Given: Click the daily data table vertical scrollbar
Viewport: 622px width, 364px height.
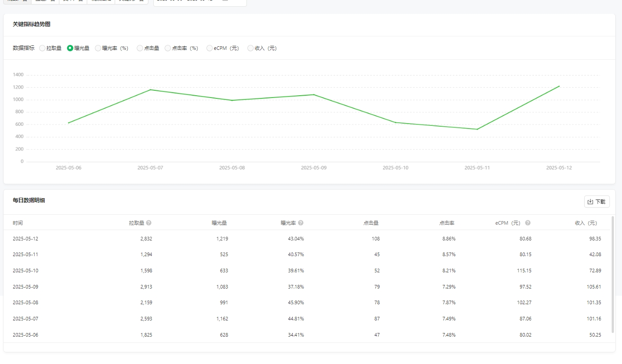Looking at the screenshot, I should coord(613,274).
